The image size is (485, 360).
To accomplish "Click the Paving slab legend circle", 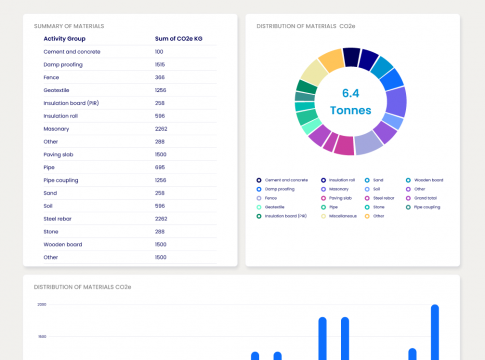I will [x=323, y=198].
